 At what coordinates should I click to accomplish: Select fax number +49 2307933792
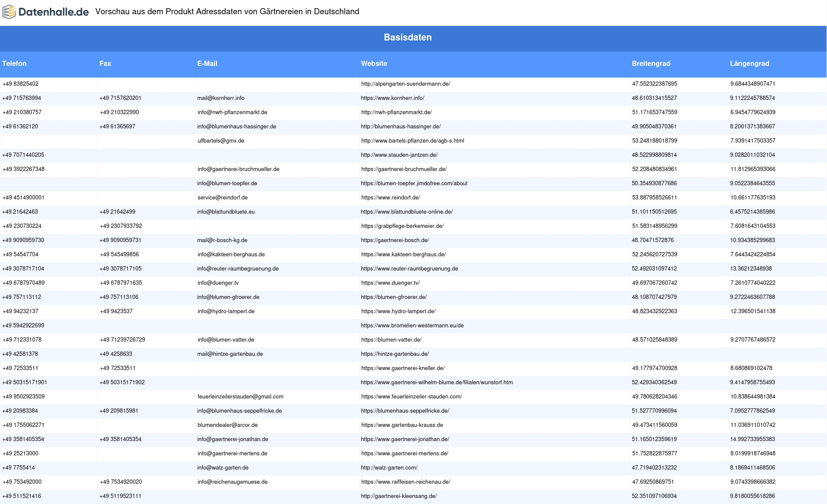coord(121,226)
